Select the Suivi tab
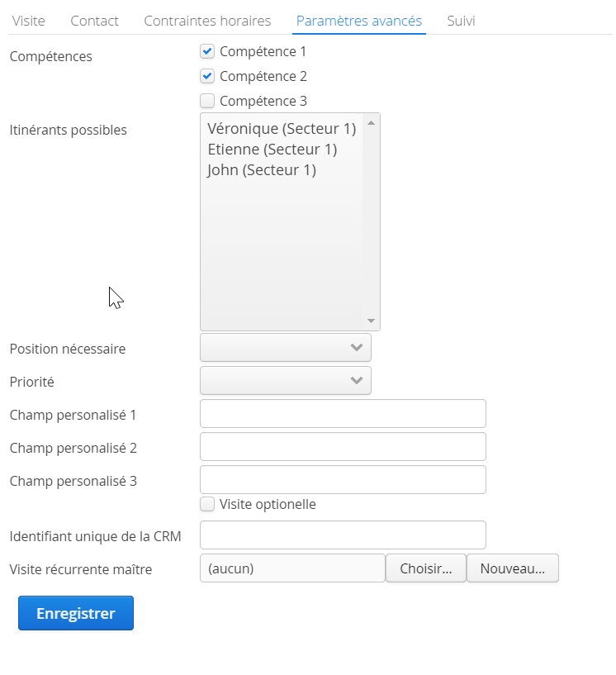 (461, 21)
